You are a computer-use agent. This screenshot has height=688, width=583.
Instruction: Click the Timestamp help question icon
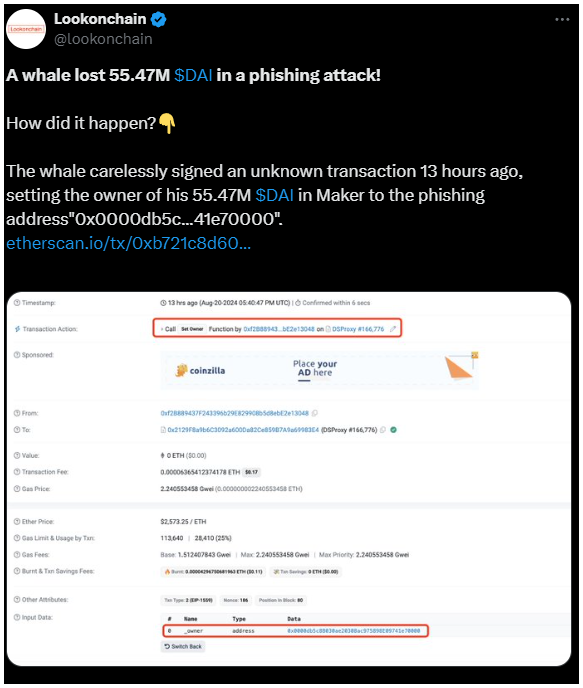coord(17,303)
